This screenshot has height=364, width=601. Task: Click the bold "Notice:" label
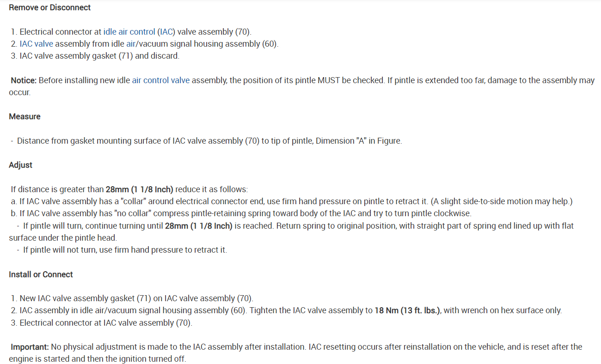point(24,80)
